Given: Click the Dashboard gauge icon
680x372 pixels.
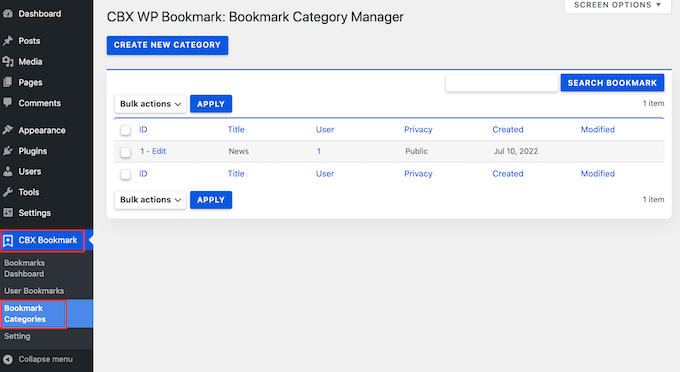Looking at the screenshot, I should click(7, 14).
